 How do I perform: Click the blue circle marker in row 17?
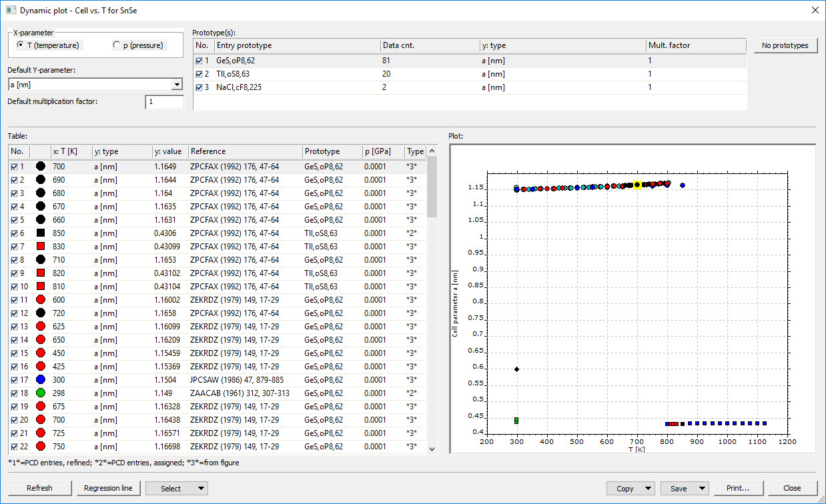40,380
